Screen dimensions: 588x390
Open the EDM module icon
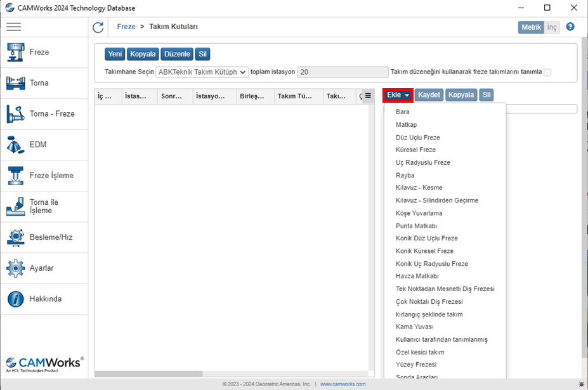coord(15,145)
